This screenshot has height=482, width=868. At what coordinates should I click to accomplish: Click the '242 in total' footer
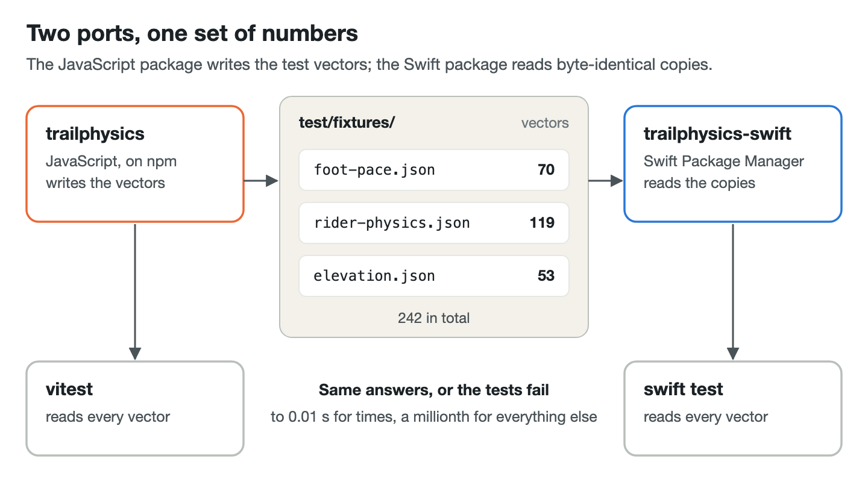pos(434,318)
